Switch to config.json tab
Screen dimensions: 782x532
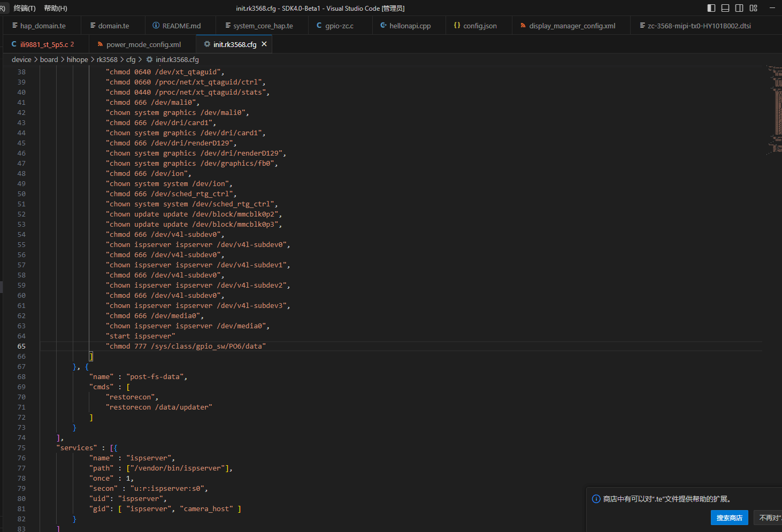480,26
